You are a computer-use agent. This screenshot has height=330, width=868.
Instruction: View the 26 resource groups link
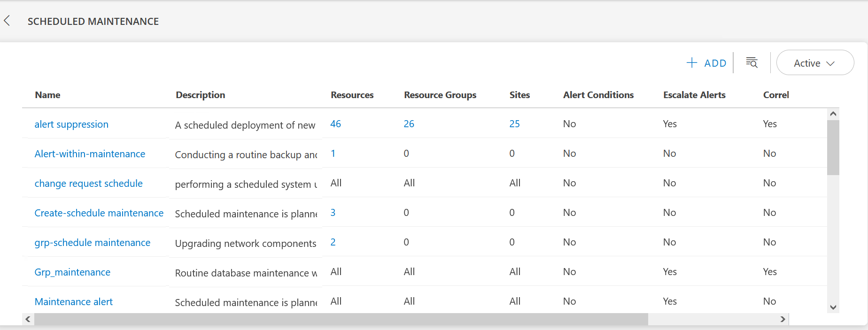pyautogui.click(x=409, y=124)
